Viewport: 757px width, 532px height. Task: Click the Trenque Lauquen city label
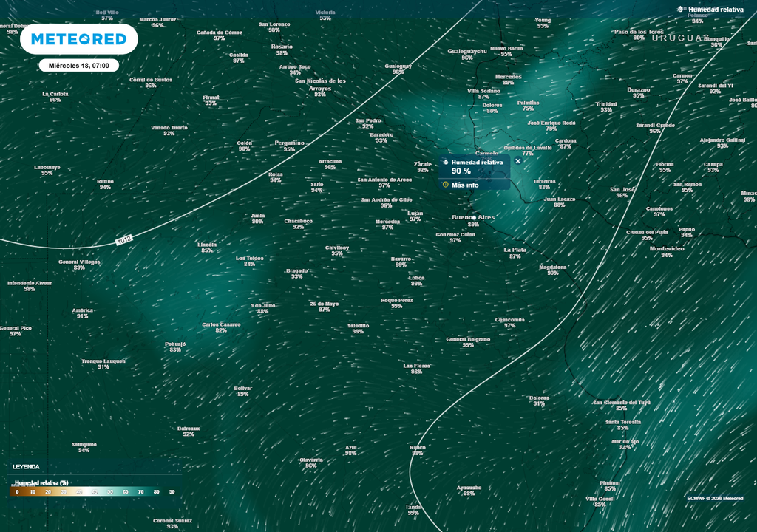click(x=103, y=361)
